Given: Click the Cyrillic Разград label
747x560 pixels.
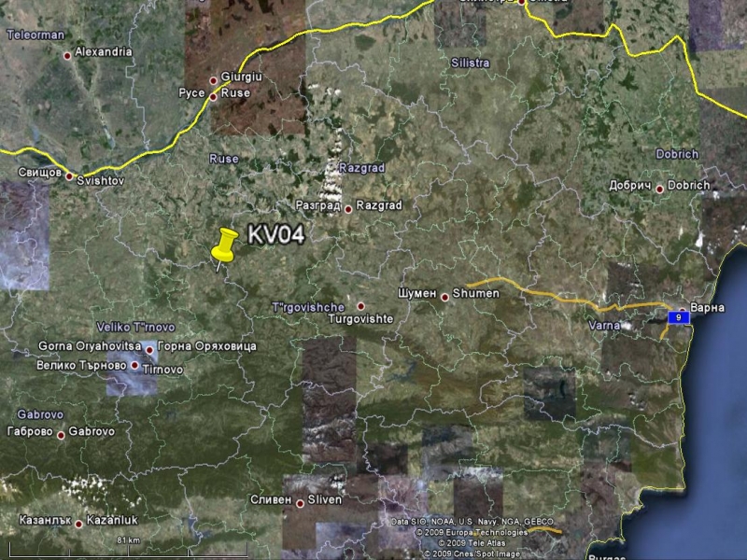Looking at the screenshot, I should point(317,205).
